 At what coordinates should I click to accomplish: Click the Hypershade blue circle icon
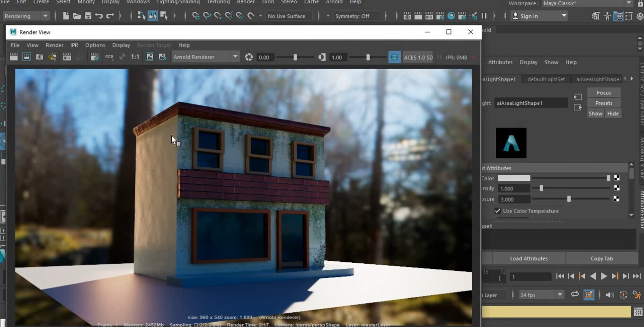point(451,16)
